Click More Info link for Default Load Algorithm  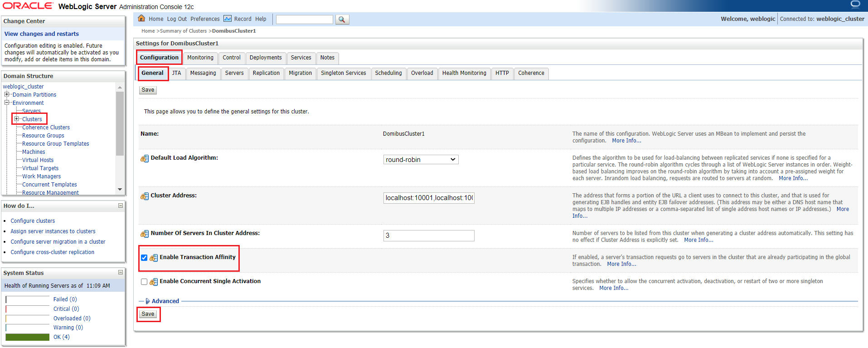tap(793, 178)
